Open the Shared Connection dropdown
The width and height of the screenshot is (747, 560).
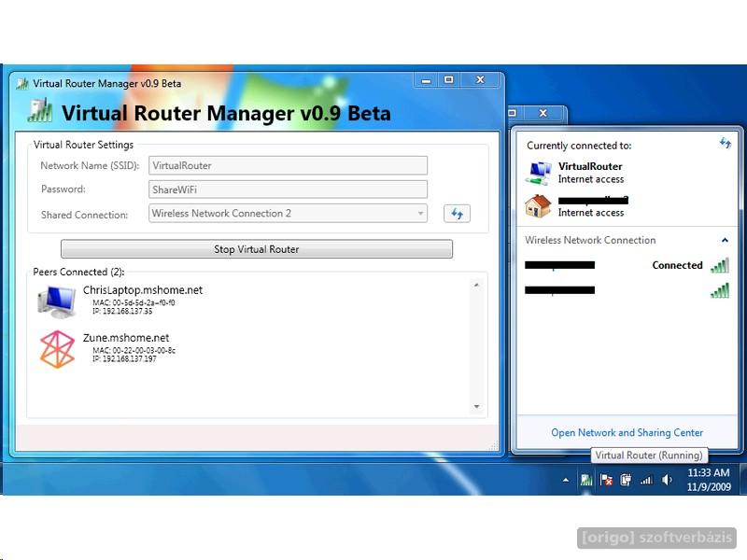(x=288, y=214)
